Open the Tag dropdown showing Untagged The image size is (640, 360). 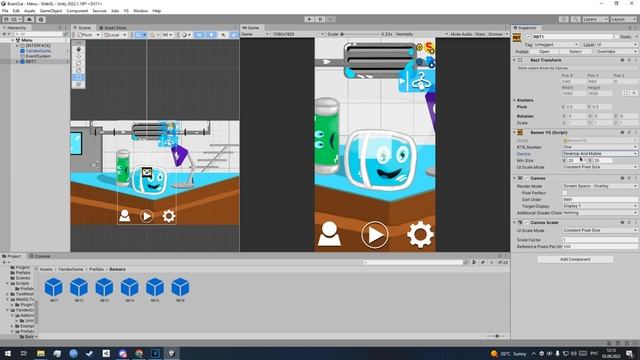(x=556, y=44)
